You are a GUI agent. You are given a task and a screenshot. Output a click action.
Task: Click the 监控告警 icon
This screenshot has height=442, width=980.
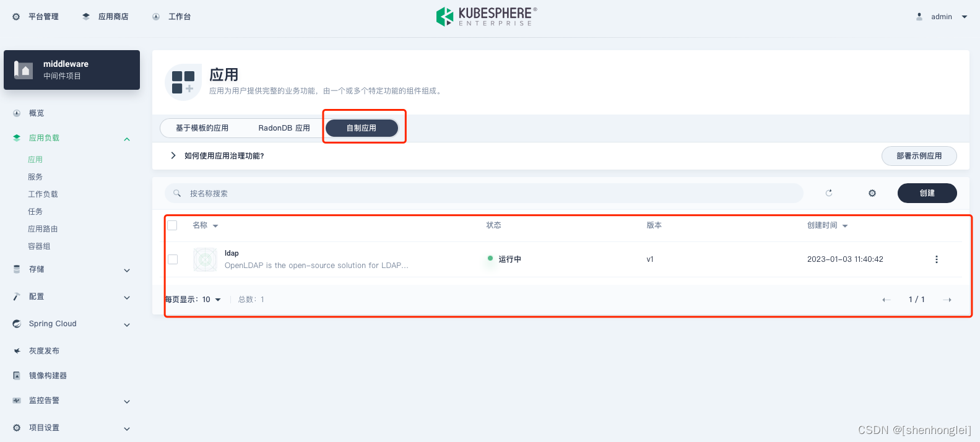click(17, 401)
